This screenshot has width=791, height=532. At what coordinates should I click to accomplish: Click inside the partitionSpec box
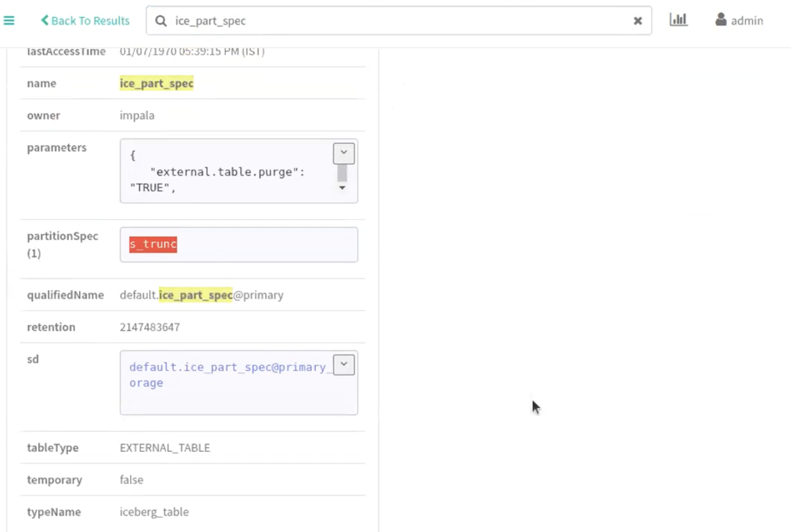(267, 245)
